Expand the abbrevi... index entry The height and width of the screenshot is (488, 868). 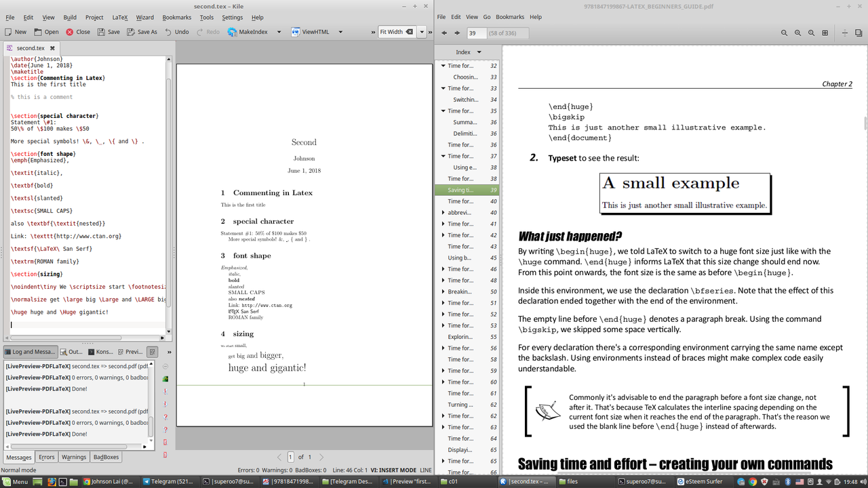tap(443, 213)
